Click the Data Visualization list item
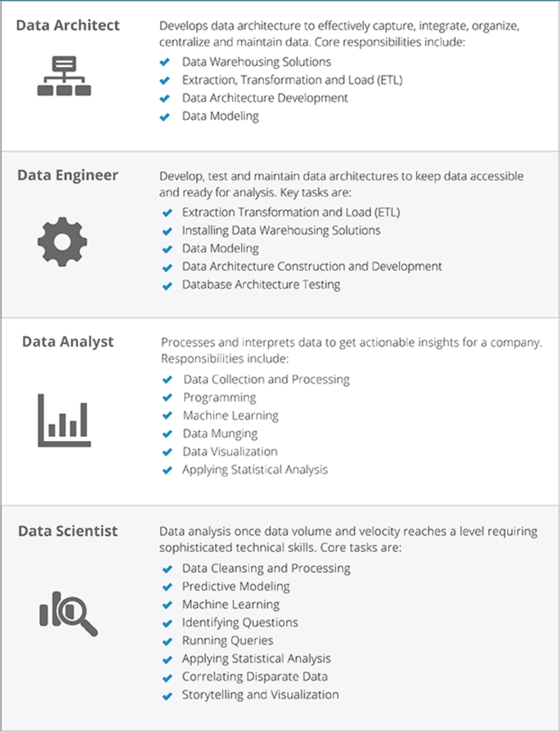 (230, 452)
